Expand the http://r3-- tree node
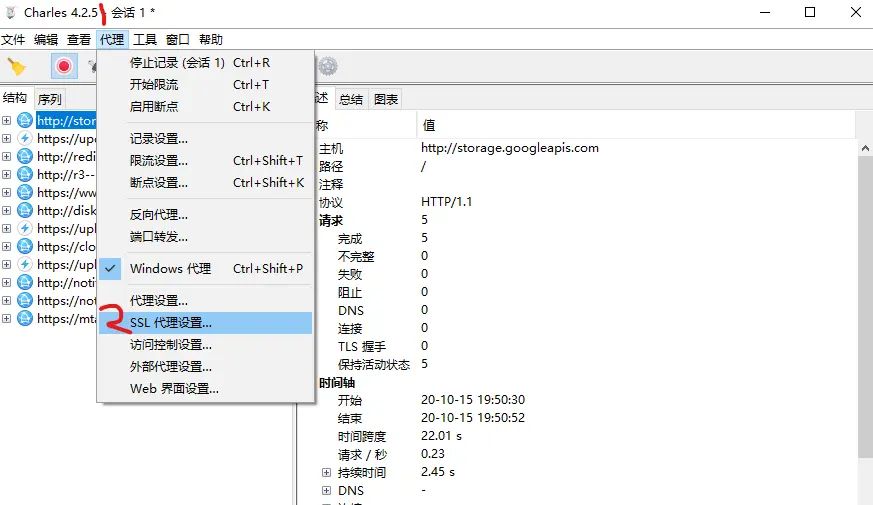 7,174
